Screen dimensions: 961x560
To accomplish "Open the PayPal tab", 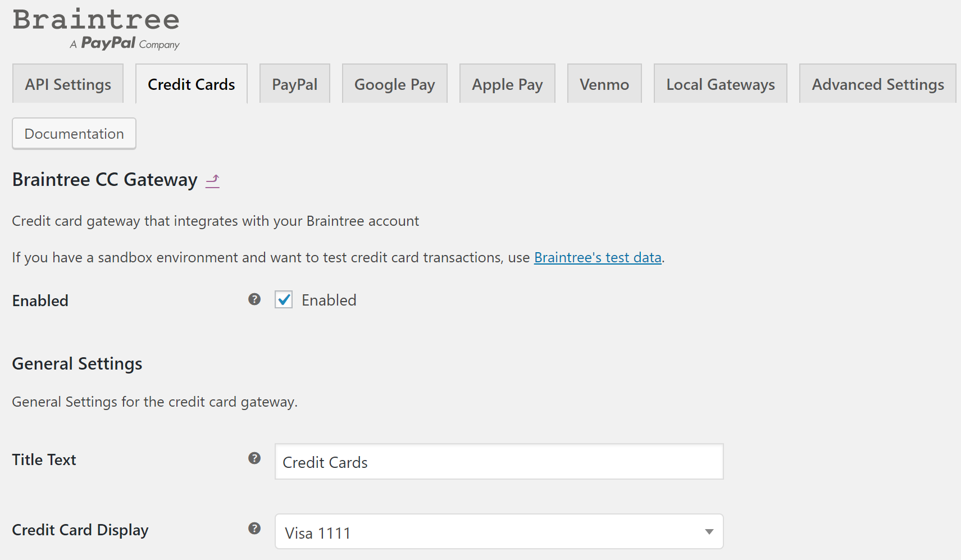I will coord(295,84).
